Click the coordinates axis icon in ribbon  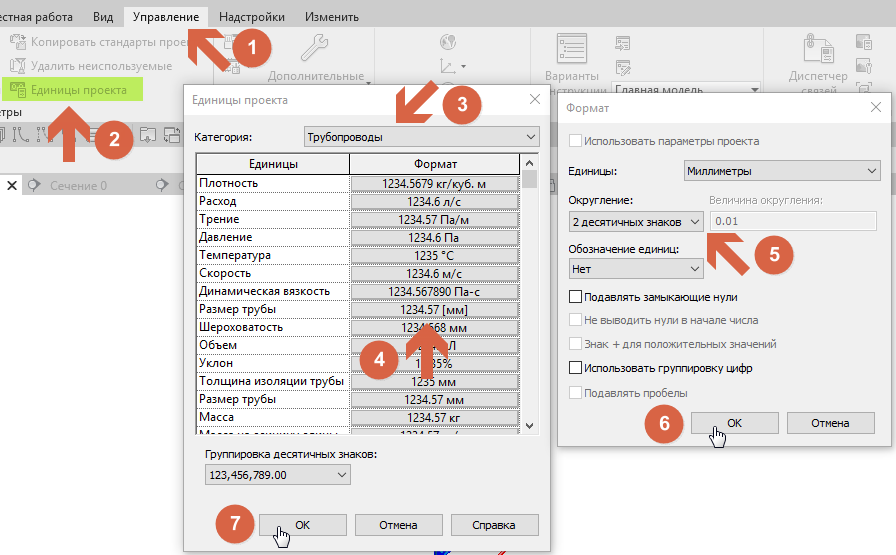pos(448,66)
